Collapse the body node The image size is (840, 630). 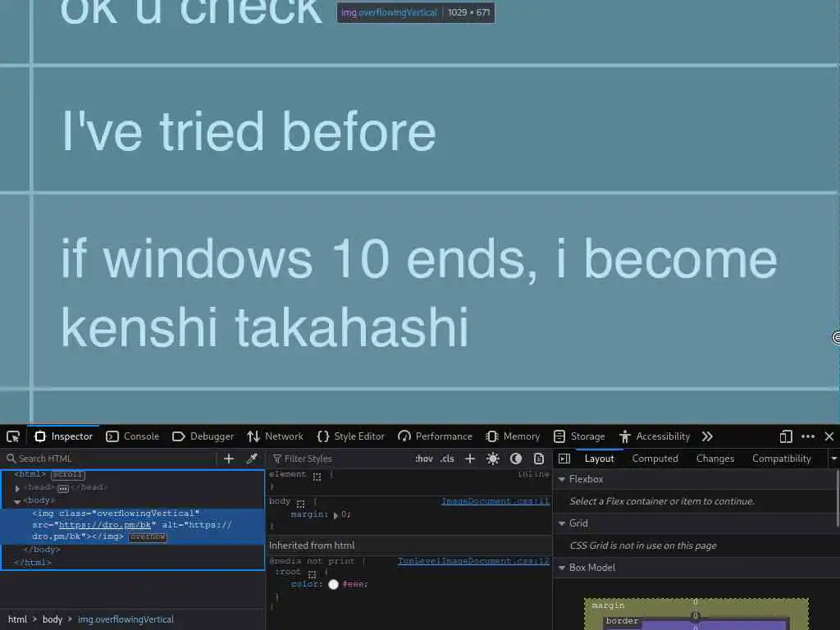click(17, 501)
